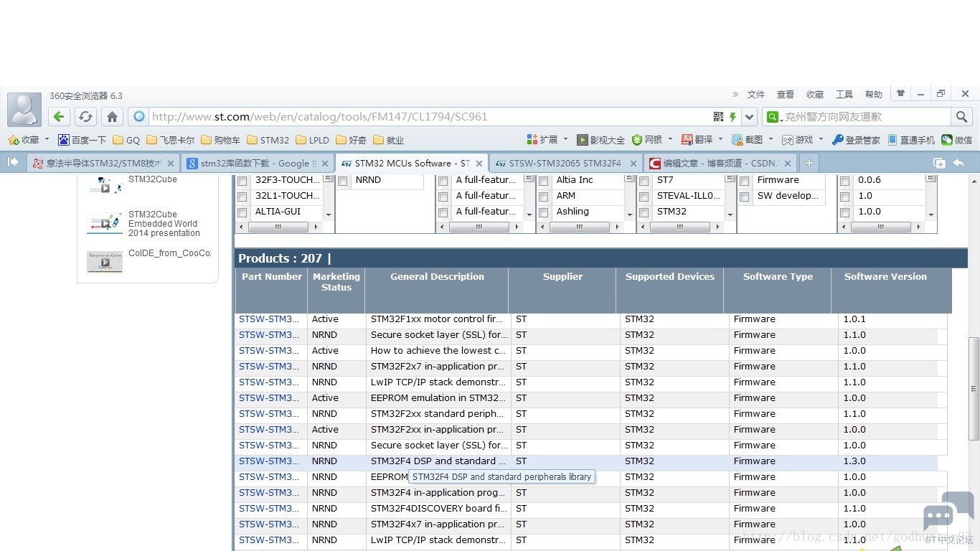980x551 pixels.
Task: Expand the 收藏 favorites dropdown arrow
Action: pyautogui.click(x=47, y=139)
